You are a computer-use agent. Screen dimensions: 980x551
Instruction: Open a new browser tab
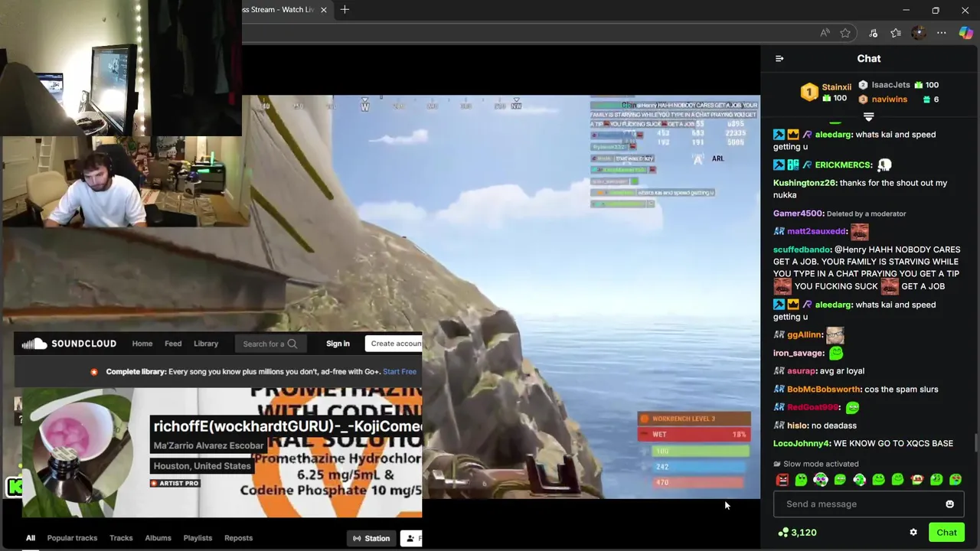345,10
